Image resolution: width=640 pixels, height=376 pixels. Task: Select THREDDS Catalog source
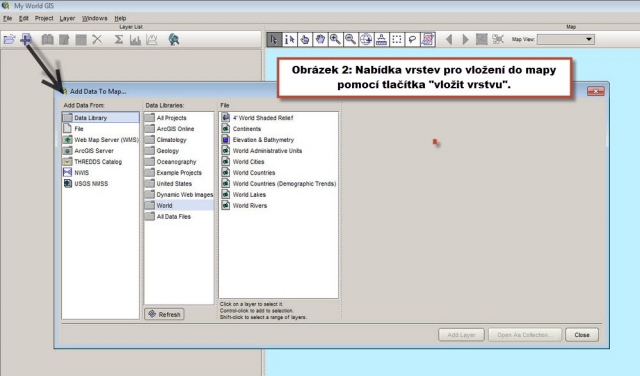point(100,162)
